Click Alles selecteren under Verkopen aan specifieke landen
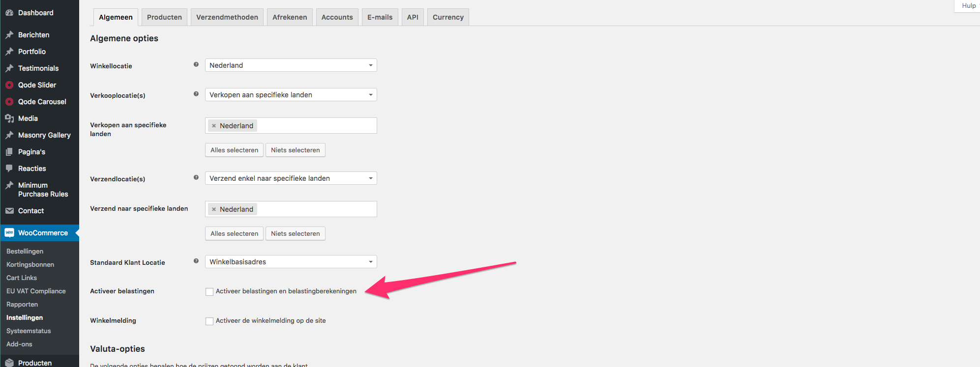Viewport: 980px width, 367px height. point(234,150)
